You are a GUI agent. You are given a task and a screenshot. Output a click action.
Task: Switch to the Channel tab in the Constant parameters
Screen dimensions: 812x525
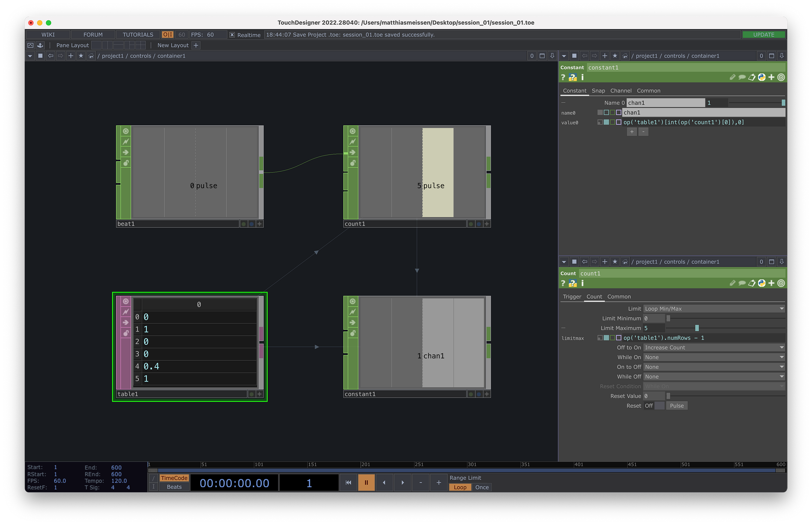click(x=621, y=91)
